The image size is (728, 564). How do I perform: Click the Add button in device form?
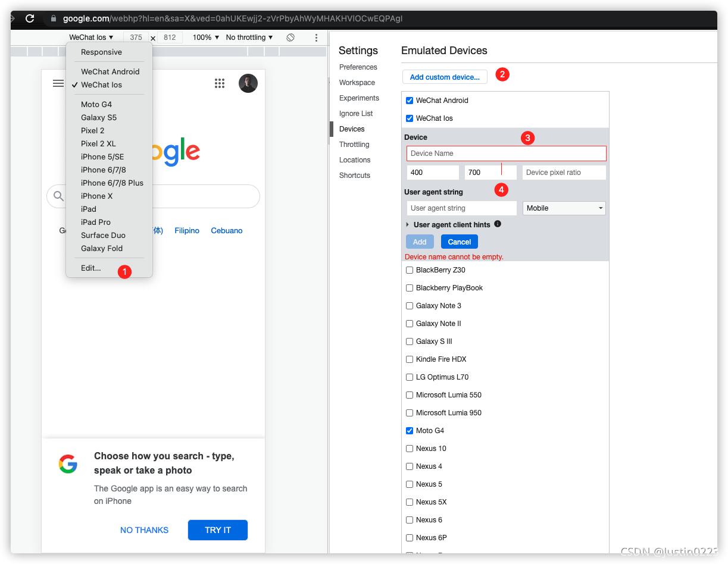click(x=420, y=242)
